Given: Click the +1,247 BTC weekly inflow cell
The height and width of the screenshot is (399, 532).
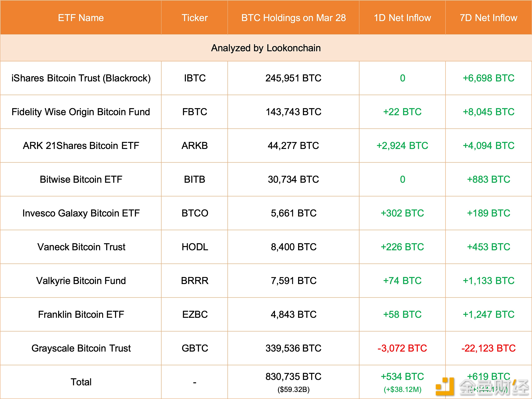Looking at the screenshot, I should click(489, 314).
